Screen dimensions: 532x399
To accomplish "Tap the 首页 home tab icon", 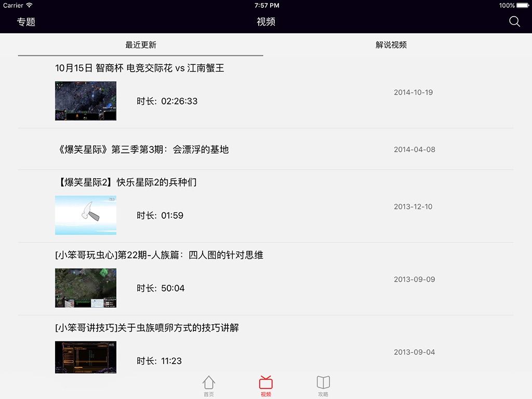I will point(209,382).
